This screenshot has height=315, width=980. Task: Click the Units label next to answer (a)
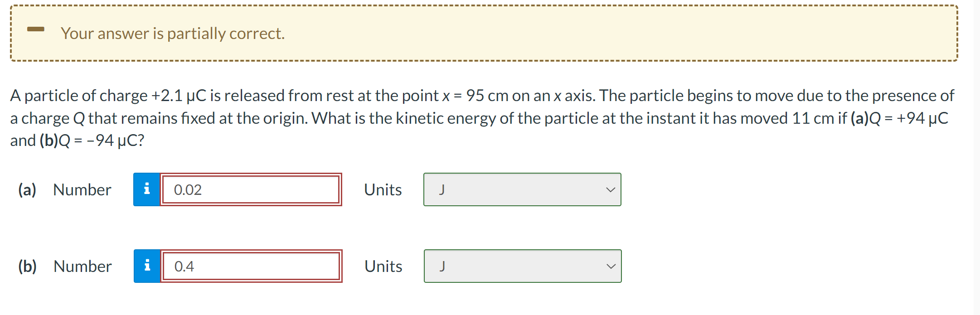point(383,189)
